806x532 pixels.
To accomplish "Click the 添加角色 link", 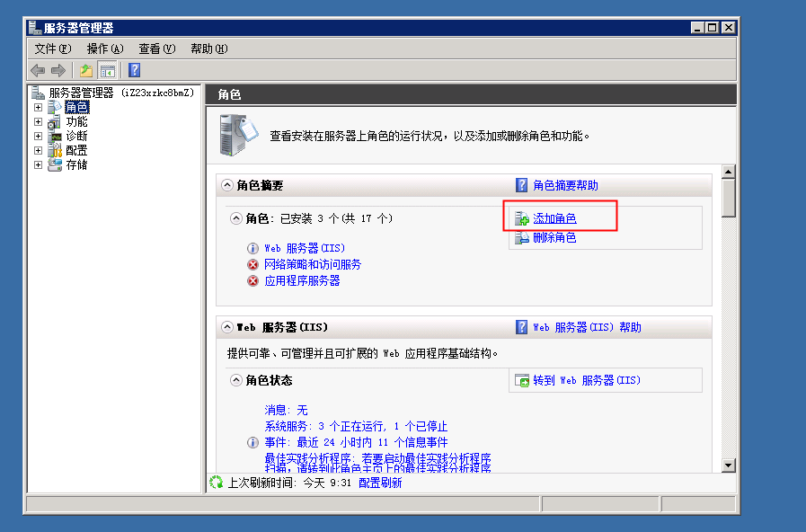I will (x=554, y=218).
